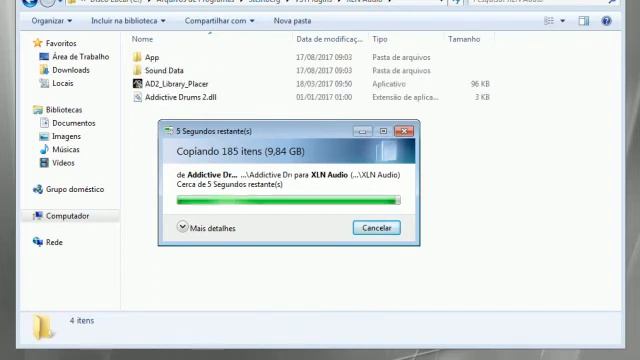Click the Computador icon
640x360 pixels.
tap(38, 216)
